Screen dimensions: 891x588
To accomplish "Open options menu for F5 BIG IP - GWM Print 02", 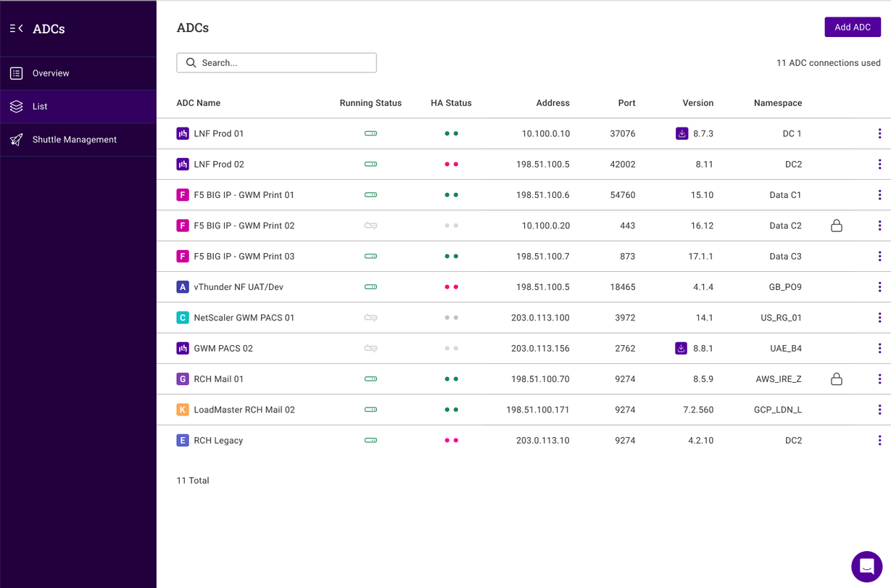I will click(879, 225).
